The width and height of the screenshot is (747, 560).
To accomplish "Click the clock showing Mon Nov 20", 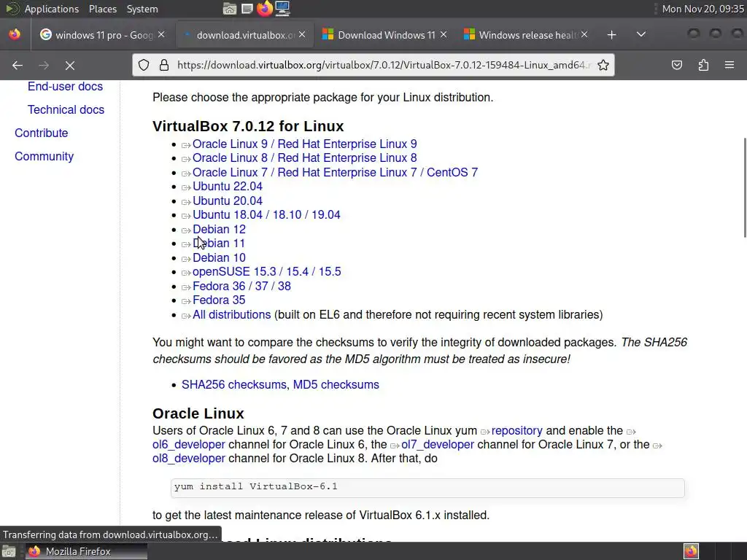I will pyautogui.click(x=703, y=9).
